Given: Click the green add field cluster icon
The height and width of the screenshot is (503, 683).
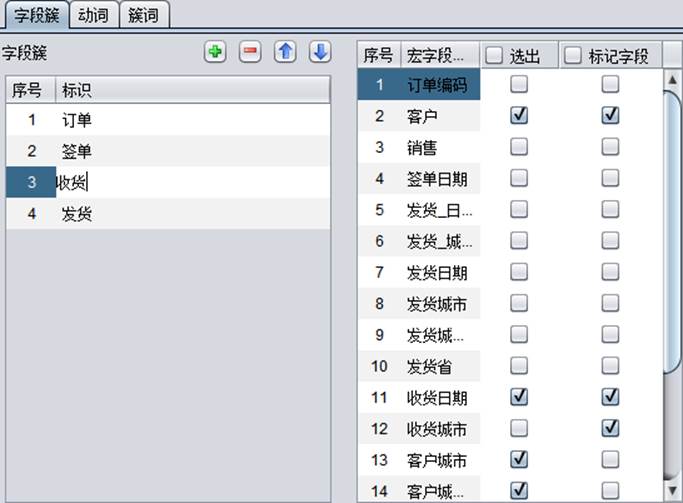Looking at the screenshot, I should coord(215,53).
